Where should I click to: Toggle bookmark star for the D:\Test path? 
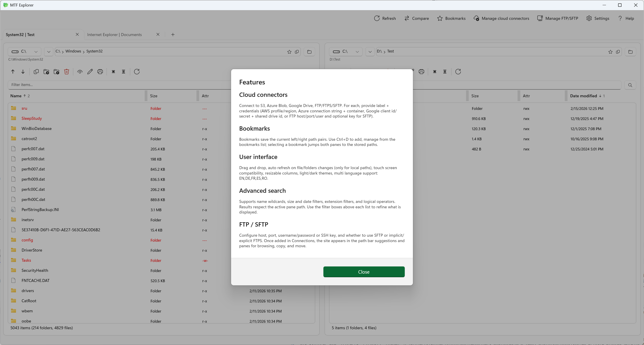[x=610, y=52]
